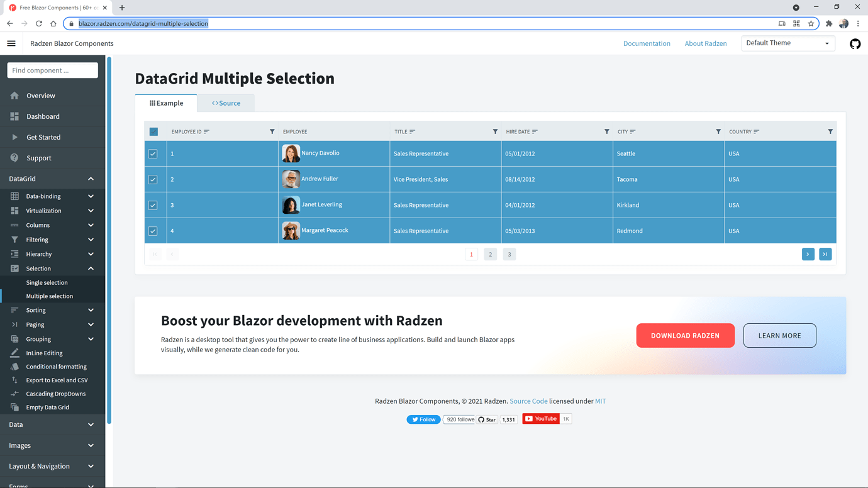
Task: Open the hamburger navigation menu
Action: [11, 43]
